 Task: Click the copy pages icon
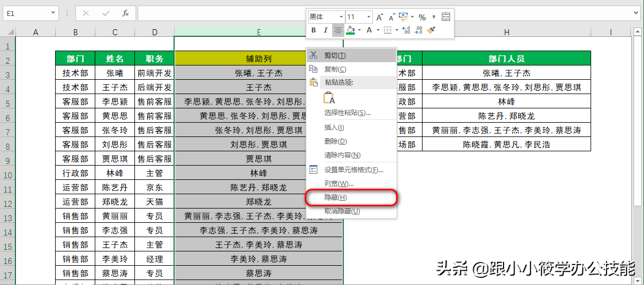[313, 69]
